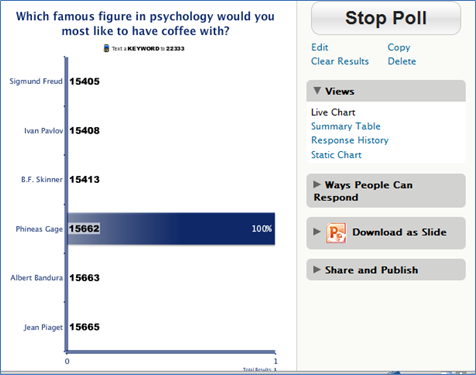Click the Jean Piaget answer label
The image size is (476, 375).
[43, 327]
